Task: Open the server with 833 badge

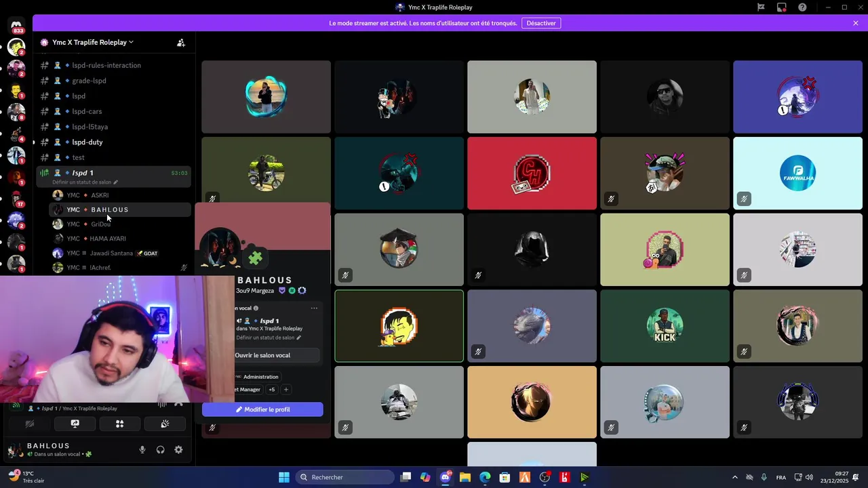Action: coord(16,25)
